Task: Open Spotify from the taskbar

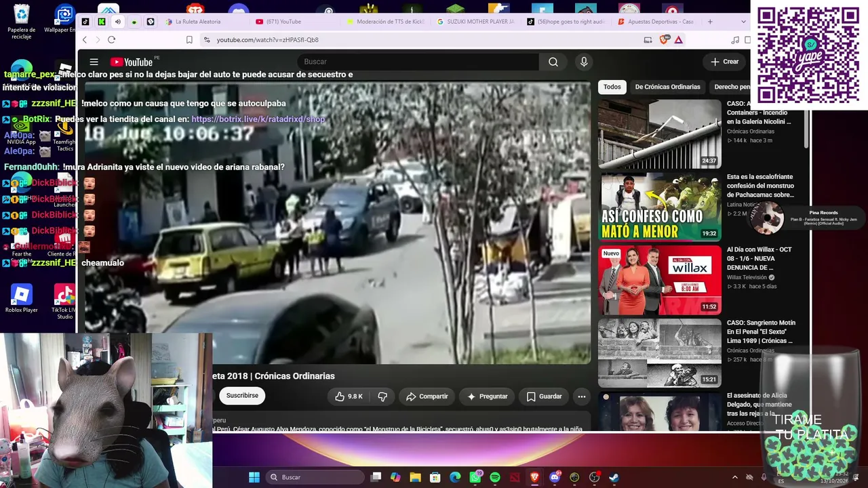Action: point(495,477)
